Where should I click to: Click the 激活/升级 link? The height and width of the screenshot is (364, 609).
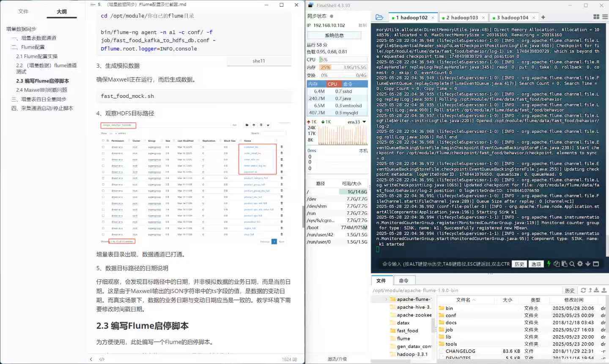coord(337,359)
